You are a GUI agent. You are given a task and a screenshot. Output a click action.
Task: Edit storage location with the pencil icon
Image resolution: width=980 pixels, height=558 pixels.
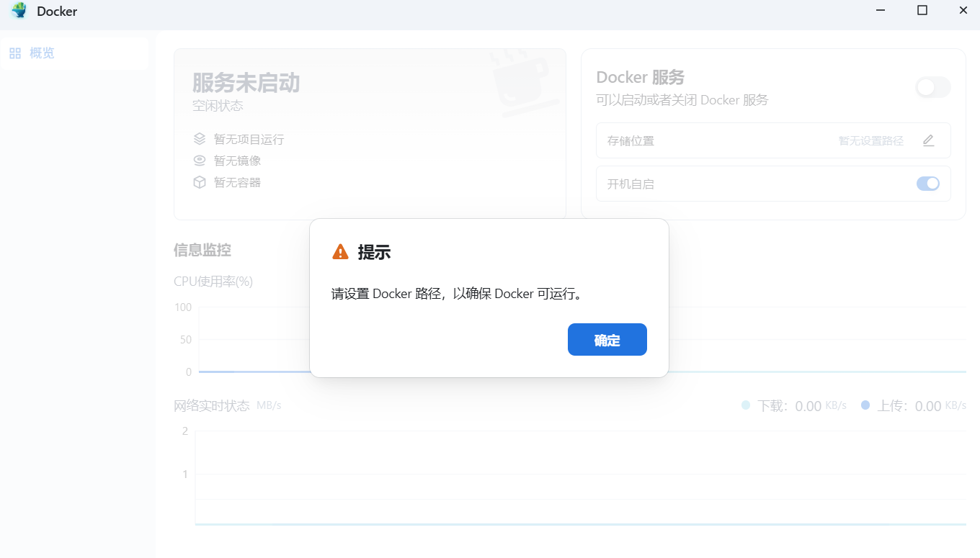928,140
